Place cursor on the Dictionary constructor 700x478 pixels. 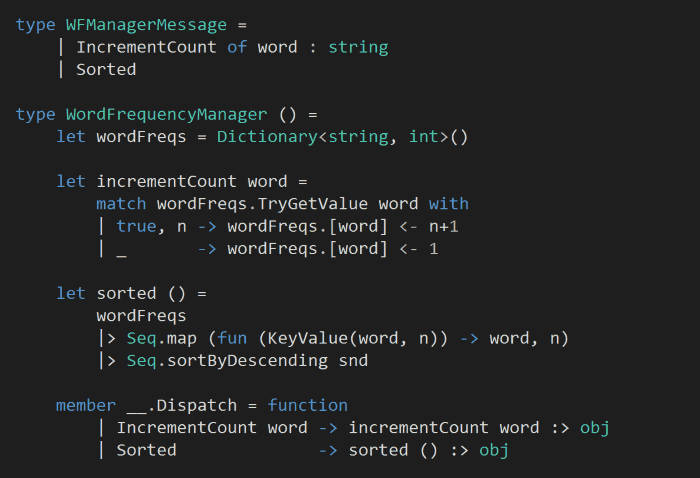(x=267, y=137)
